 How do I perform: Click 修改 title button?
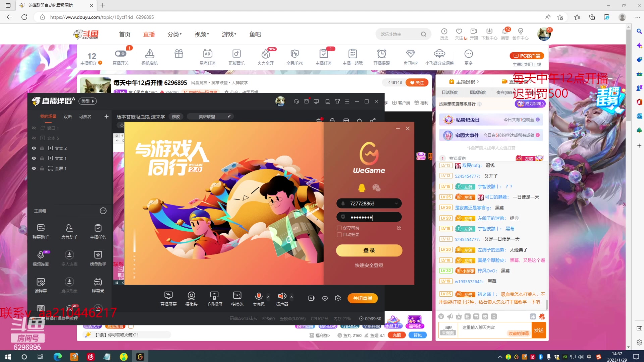(x=176, y=117)
